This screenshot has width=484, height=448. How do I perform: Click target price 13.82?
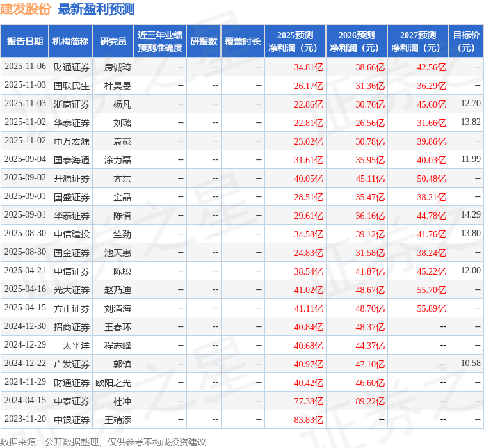(471, 122)
